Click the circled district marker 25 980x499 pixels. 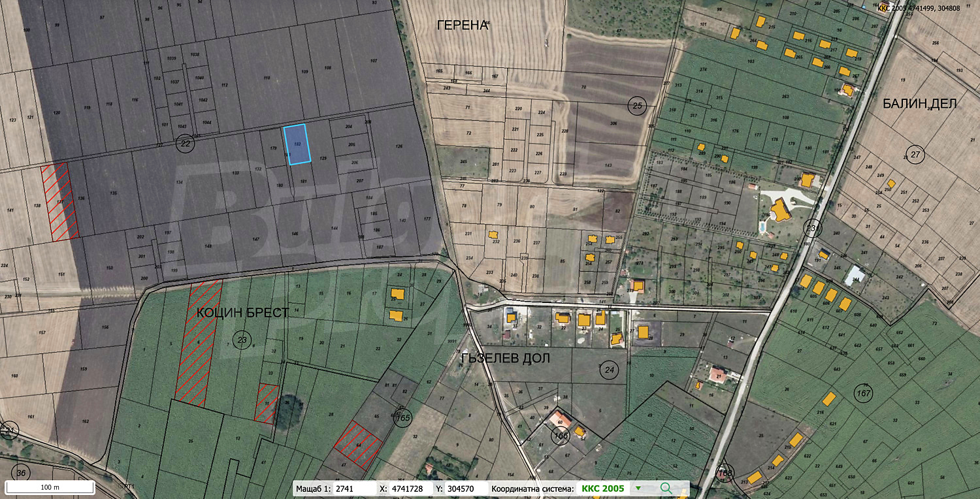pyautogui.click(x=638, y=105)
